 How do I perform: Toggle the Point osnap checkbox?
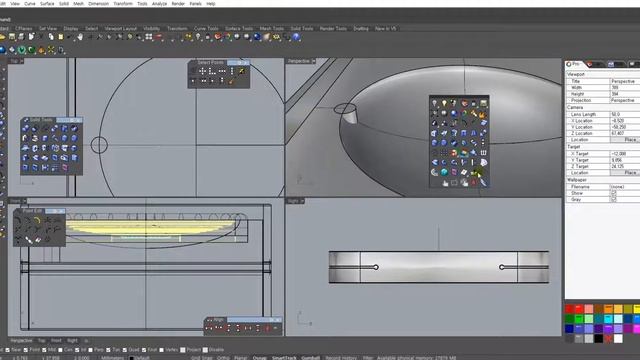(x=25, y=350)
